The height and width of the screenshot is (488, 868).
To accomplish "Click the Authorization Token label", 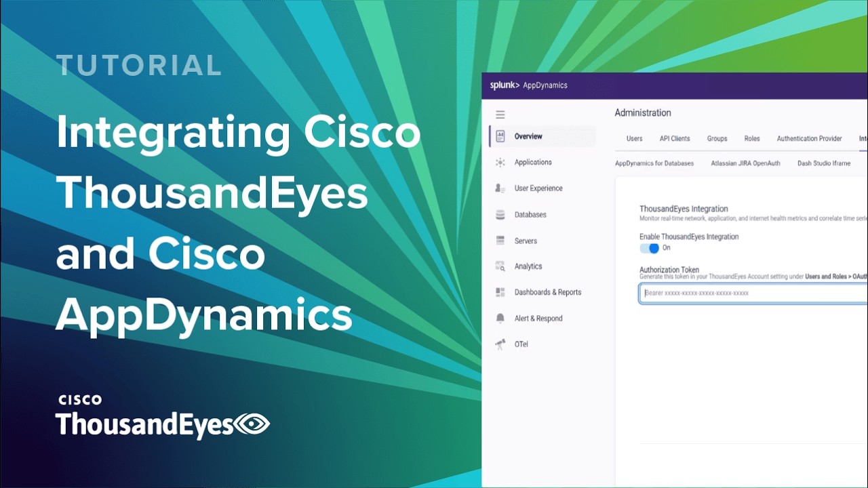I will click(669, 270).
